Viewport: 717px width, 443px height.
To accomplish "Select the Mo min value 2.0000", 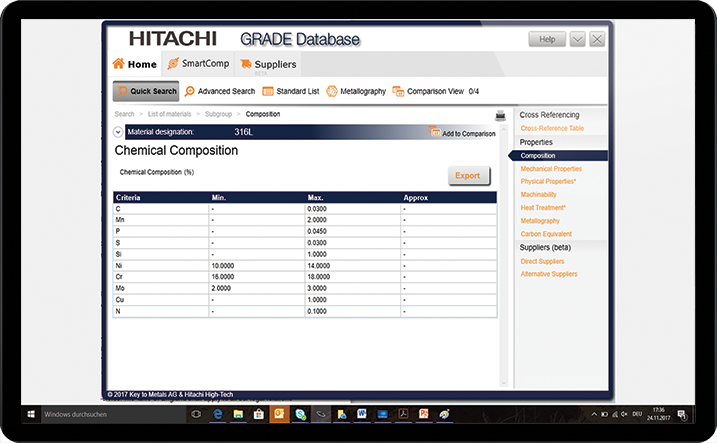I will pyautogui.click(x=221, y=288).
